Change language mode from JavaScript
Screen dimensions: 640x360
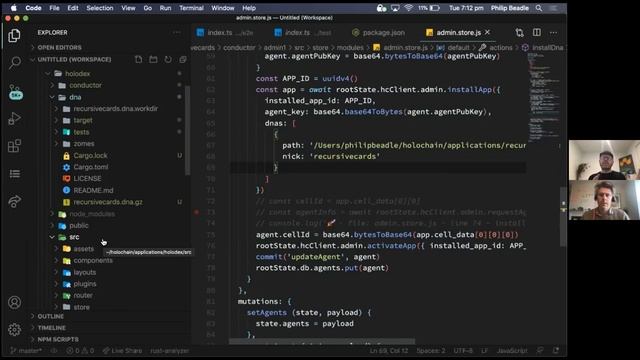click(512, 351)
